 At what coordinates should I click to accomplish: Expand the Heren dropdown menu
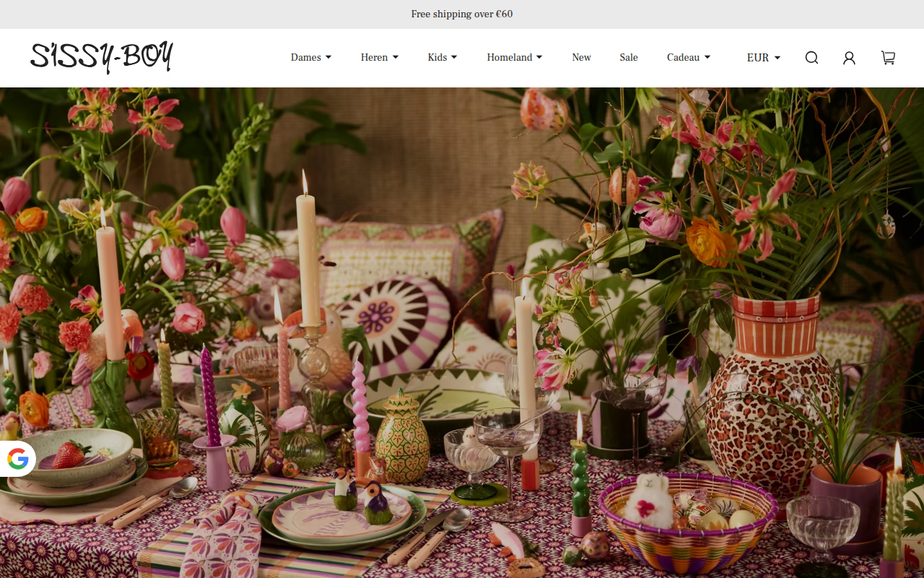point(380,58)
